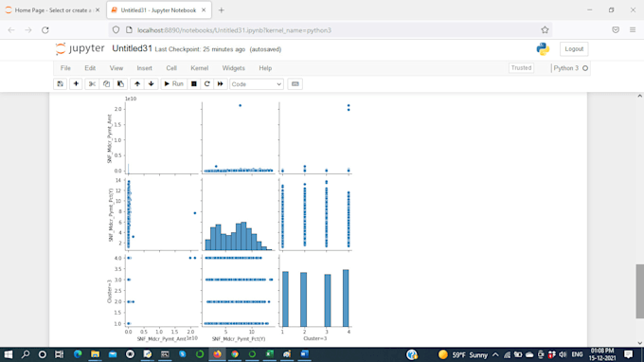Click the scrollbar down arrow
Image resolution: width=644 pixels, height=362 pixels.
(639, 343)
